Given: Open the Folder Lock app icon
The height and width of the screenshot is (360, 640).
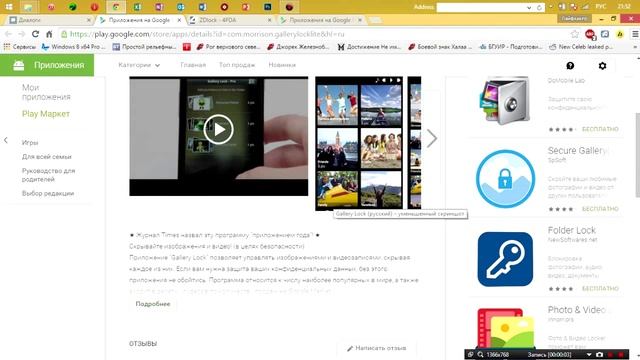Looking at the screenshot, I should pos(505,259).
